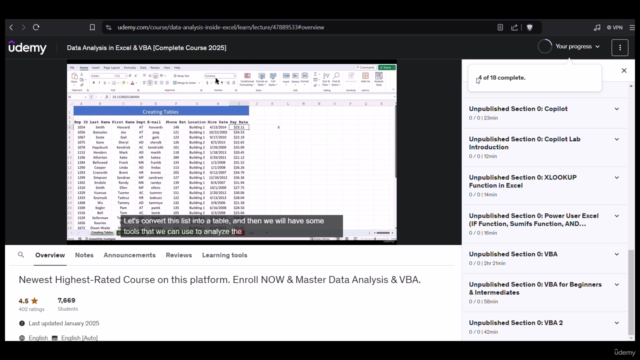Image resolution: width=640 pixels, height=360 pixels.
Task: Expand VBA for Beginners & Intermediates section
Action: (x=617, y=284)
